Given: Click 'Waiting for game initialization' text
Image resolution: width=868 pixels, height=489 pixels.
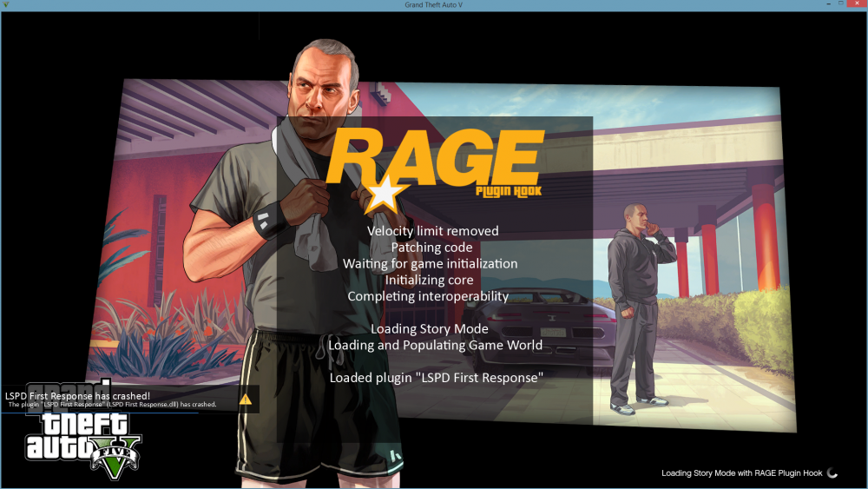Looking at the screenshot, I should pyautogui.click(x=431, y=263).
